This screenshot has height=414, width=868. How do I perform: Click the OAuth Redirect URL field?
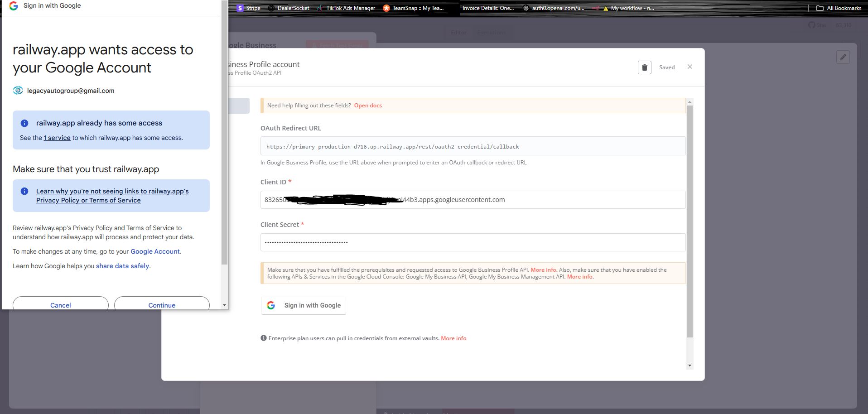(473, 146)
